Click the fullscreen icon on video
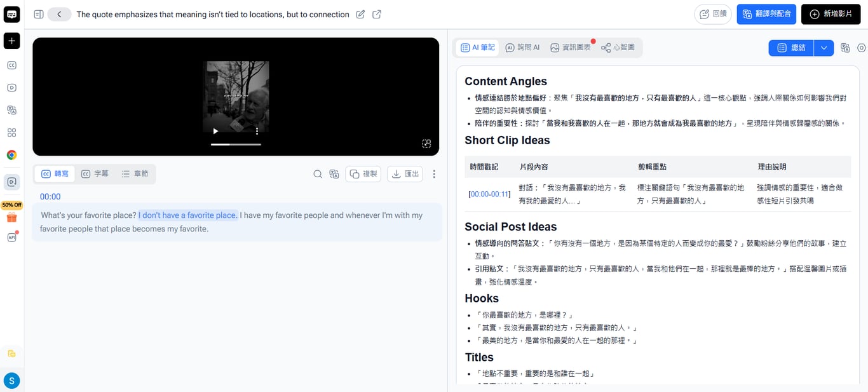The width and height of the screenshot is (868, 392). 426,144
